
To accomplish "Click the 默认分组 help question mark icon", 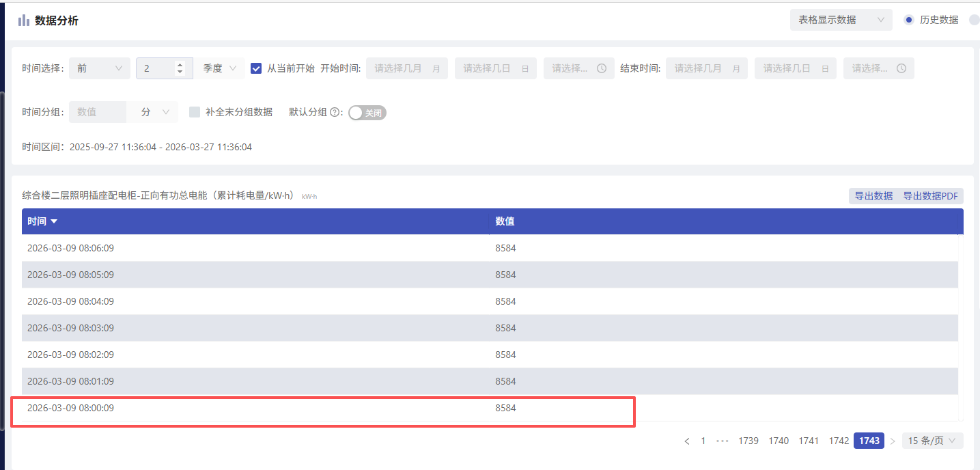I will pyautogui.click(x=335, y=113).
